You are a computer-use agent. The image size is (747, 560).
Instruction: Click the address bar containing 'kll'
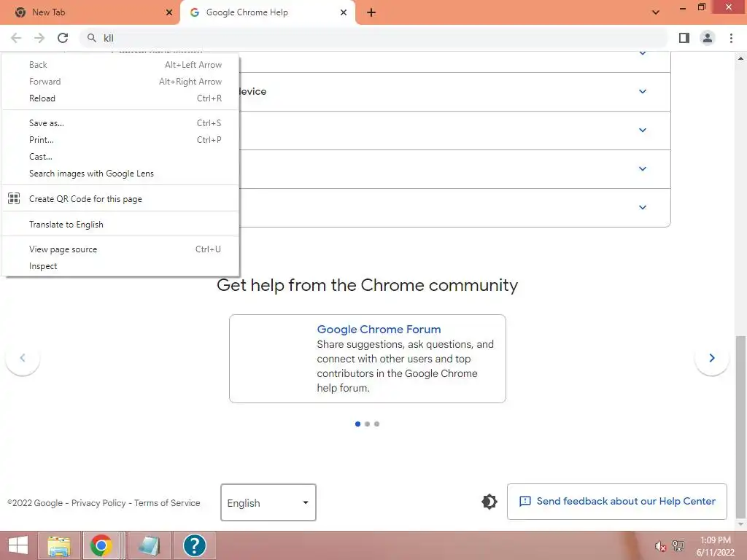pyautogui.click(x=374, y=38)
